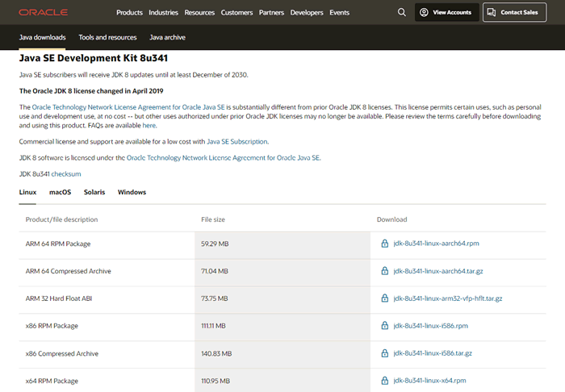Download jdk-8u341-linux-aarch64.tar.gz
The height and width of the screenshot is (392, 565).
click(438, 271)
